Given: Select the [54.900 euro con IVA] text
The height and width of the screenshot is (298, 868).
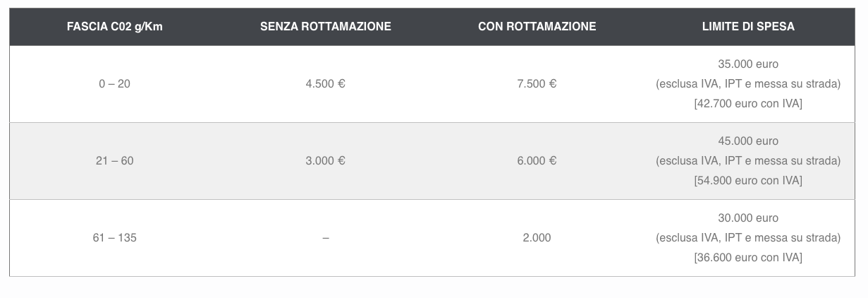Looking at the screenshot, I should click(x=748, y=181).
